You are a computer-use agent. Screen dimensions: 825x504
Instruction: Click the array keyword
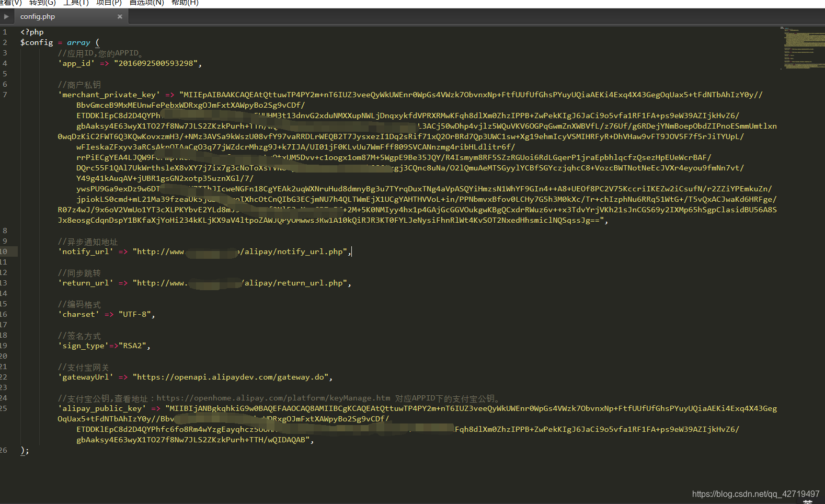[78, 42]
